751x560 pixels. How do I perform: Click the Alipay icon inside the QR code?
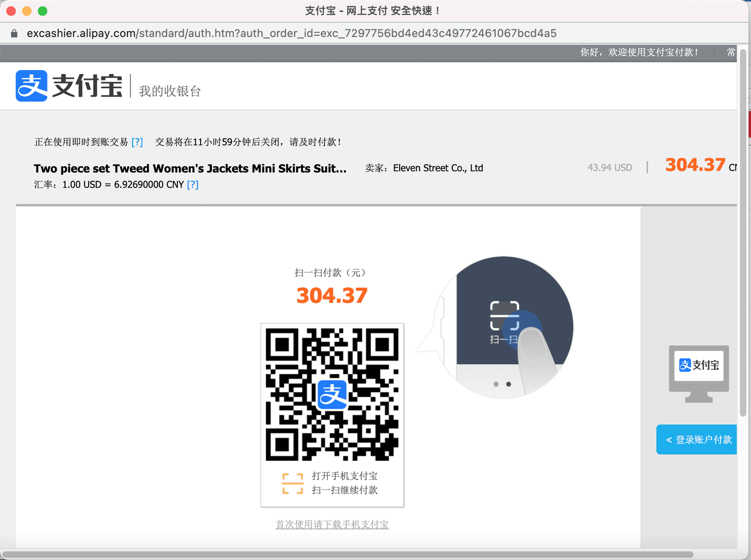tap(332, 394)
